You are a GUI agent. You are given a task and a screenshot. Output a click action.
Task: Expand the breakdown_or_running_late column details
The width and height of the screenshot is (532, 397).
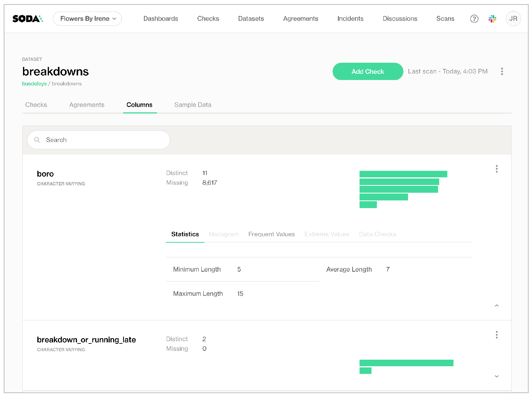point(496,376)
